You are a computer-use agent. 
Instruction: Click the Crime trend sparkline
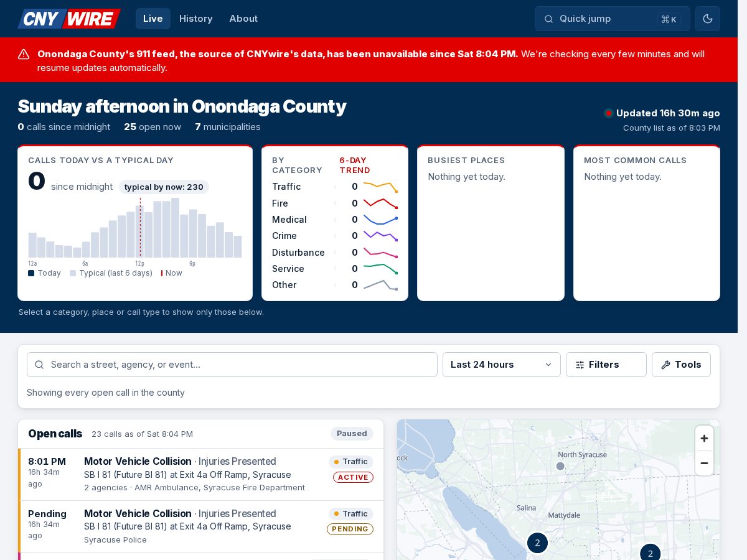pyautogui.click(x=380, y=236)
